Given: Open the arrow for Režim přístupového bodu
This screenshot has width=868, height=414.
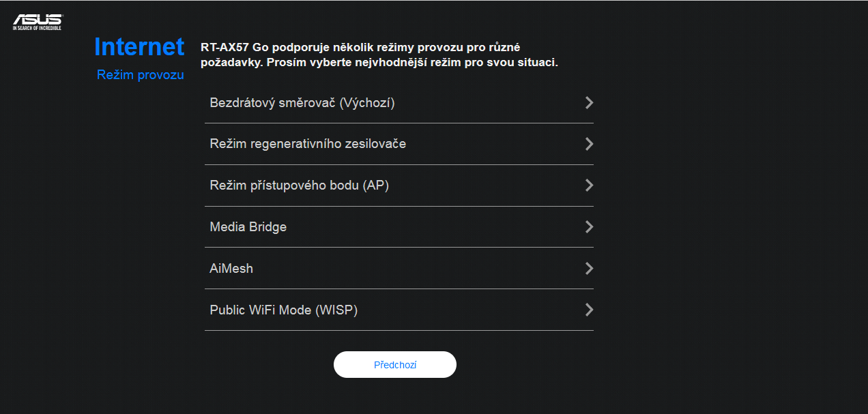Looking at the screenshot, I should click(589, 186).
